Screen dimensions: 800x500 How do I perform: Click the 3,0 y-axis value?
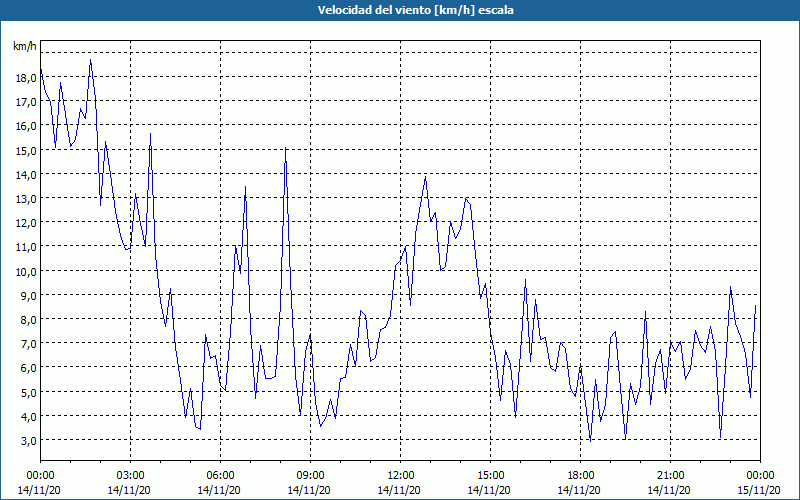28,440
